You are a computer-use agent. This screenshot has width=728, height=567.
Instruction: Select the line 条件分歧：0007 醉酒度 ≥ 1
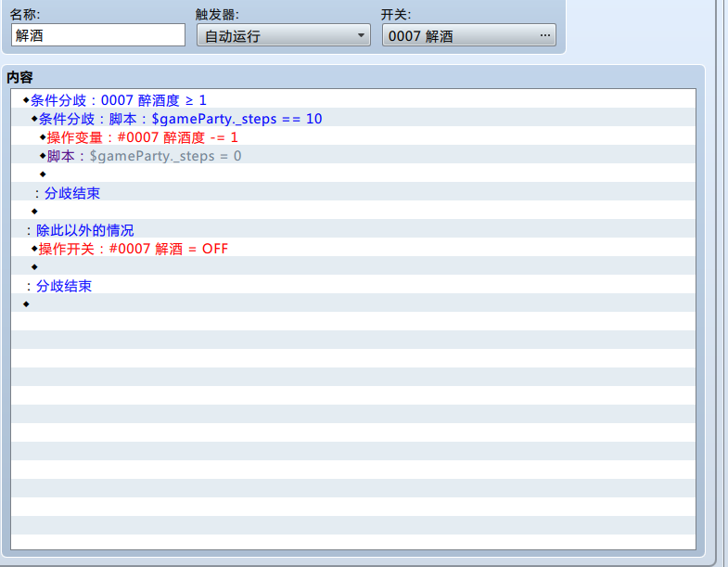pyautogui.click(x=352, y=100)
